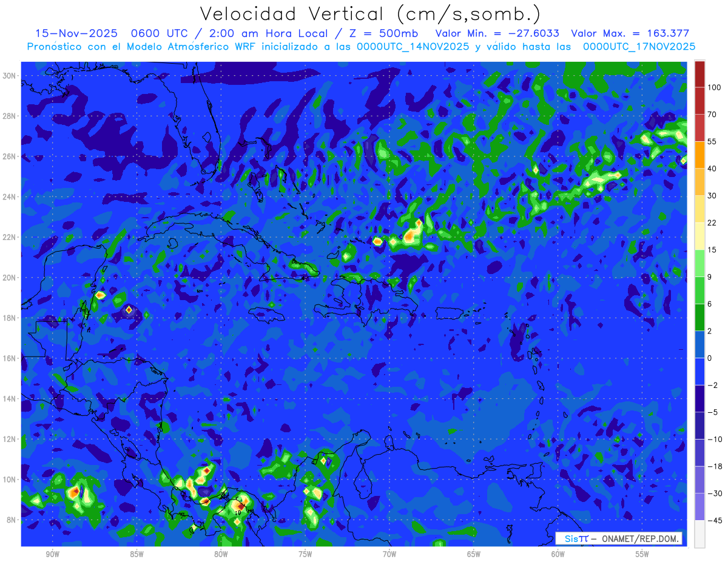Image resolution: width=728 pixels, height=562 pixels.
Task: Click the legend value -10
Action: [x=714, y=439]
